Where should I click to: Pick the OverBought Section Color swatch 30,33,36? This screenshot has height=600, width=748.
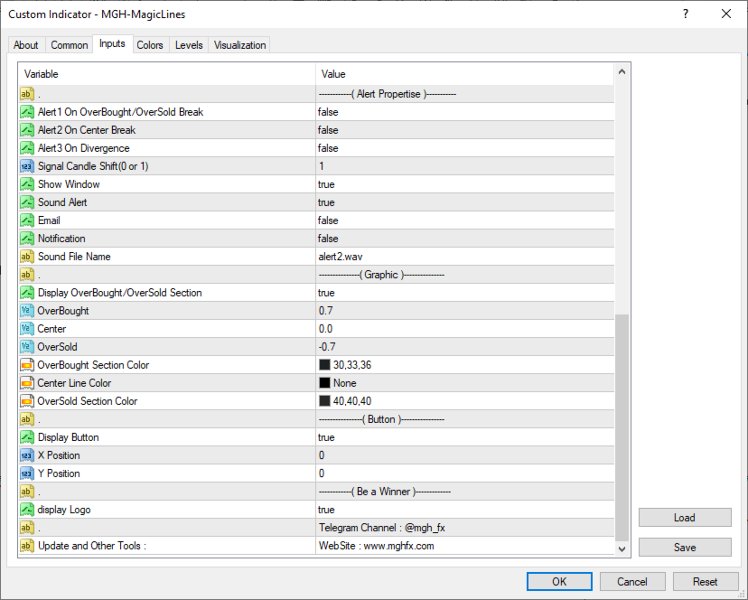click(324, 365)
